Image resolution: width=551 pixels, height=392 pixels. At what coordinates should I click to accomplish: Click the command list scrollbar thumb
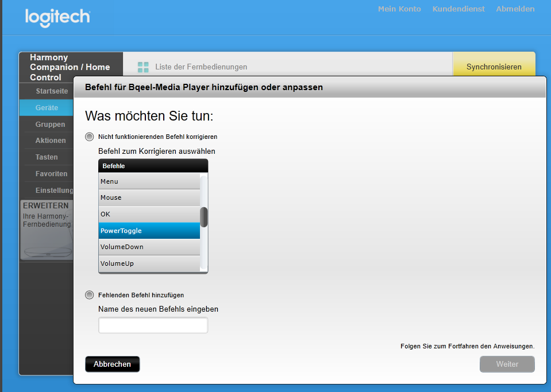[204, 217]
